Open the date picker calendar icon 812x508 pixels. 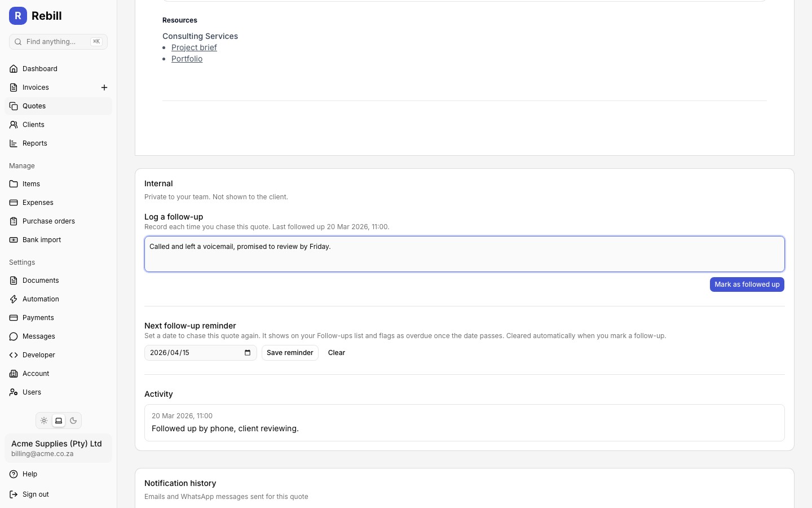tap(248, 353)
